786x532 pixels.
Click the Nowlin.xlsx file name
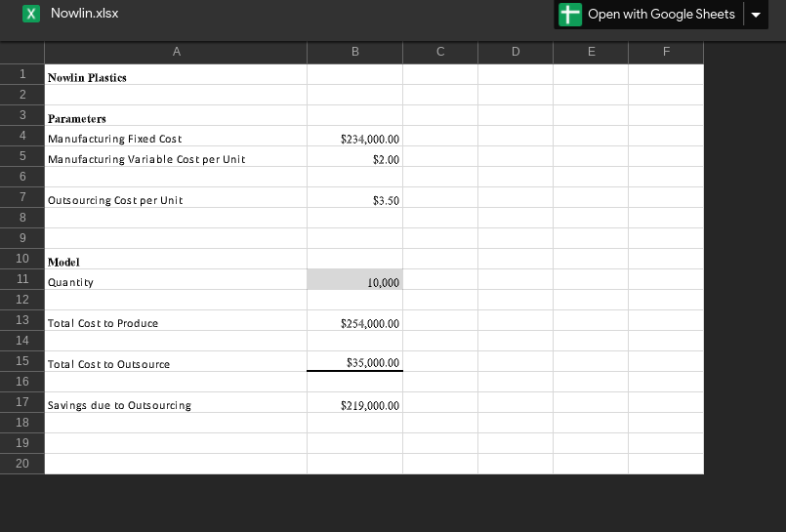click(x=85, y=13)
